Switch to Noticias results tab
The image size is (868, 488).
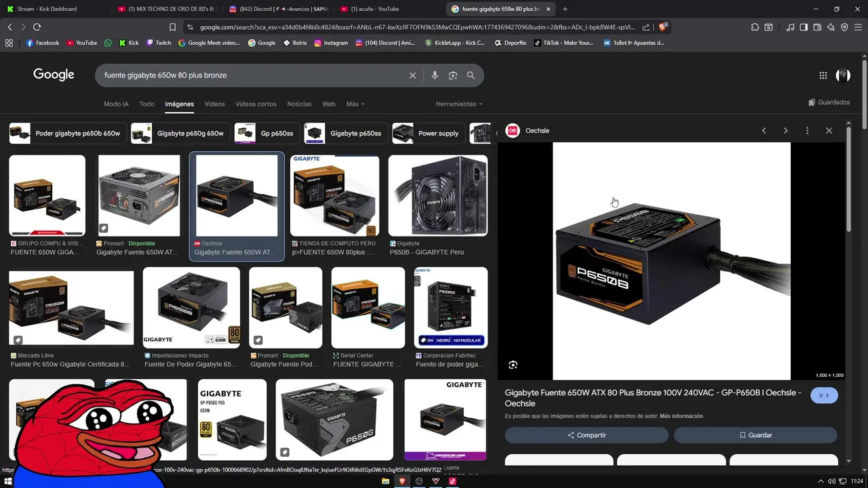[x=299, y=104]
